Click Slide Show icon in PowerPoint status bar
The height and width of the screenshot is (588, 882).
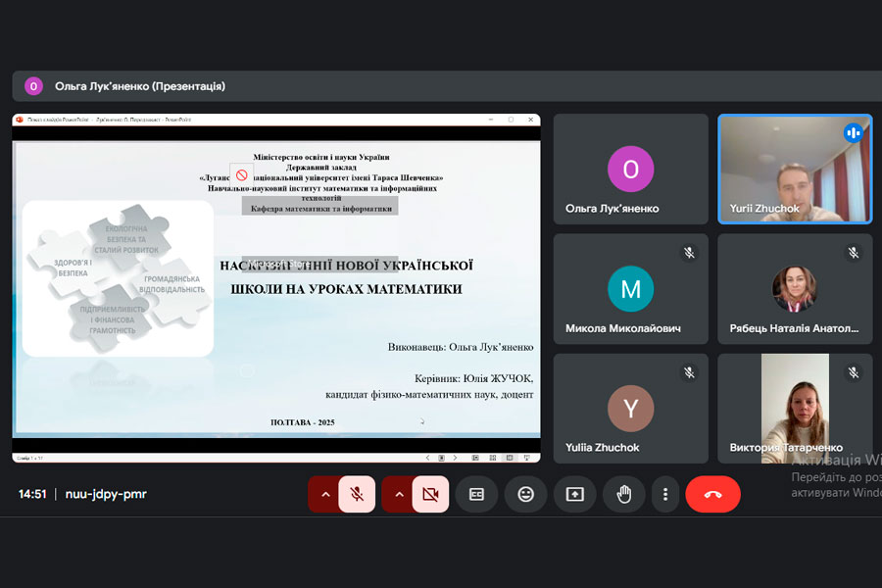pyautogui.click(x=527, y=458)
